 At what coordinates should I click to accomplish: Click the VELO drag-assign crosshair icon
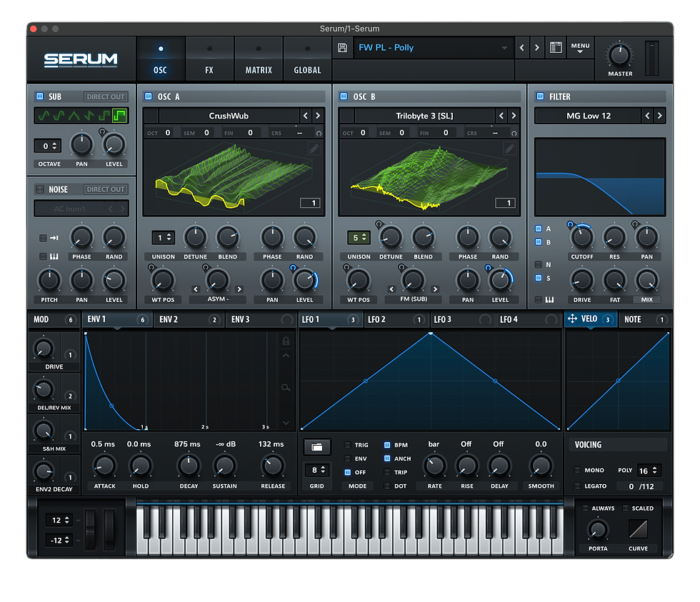[x=572, y=318]
